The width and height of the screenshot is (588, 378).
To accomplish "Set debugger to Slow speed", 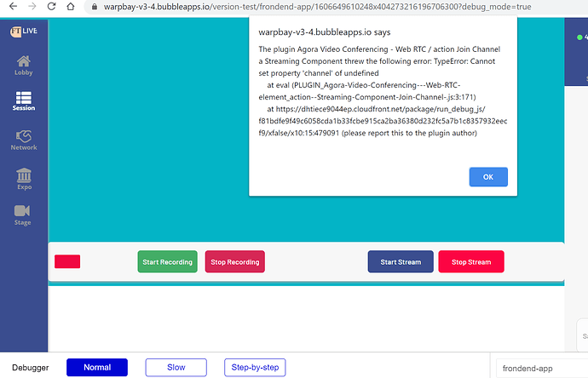I will pyautogui.click(x=176, y=367).
